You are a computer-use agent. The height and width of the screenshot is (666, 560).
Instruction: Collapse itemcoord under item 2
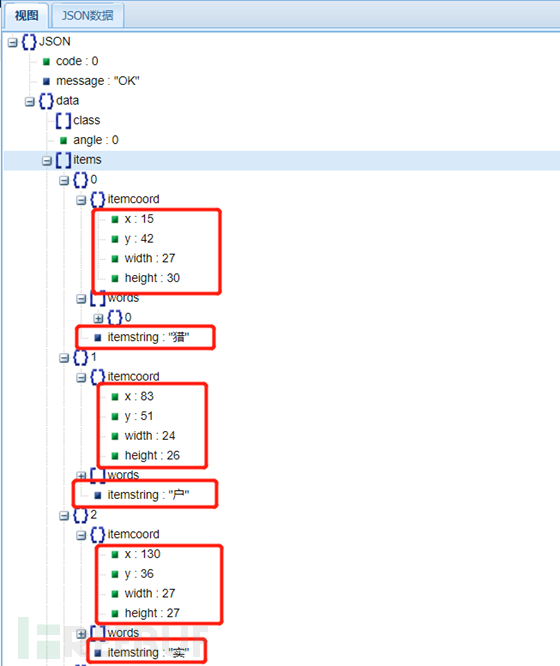[x=81, y=535]
